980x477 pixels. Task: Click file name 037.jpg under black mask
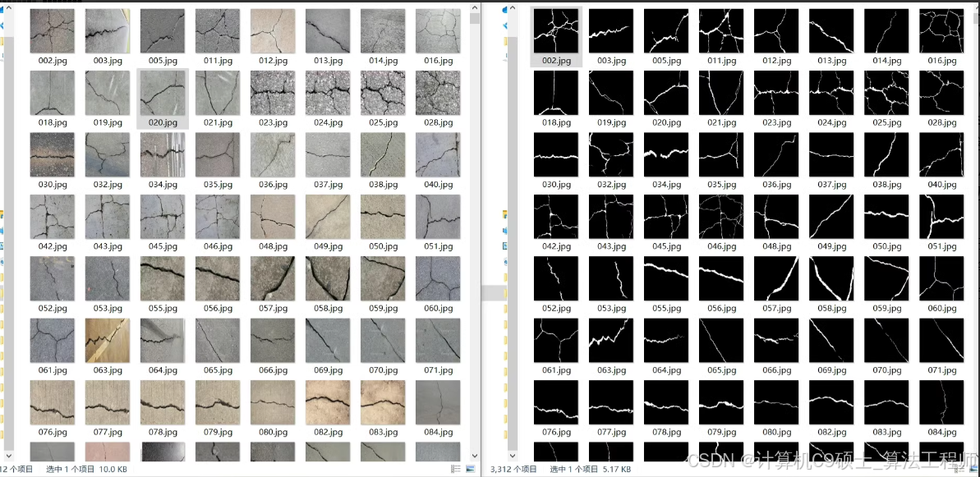coord(831,185)
